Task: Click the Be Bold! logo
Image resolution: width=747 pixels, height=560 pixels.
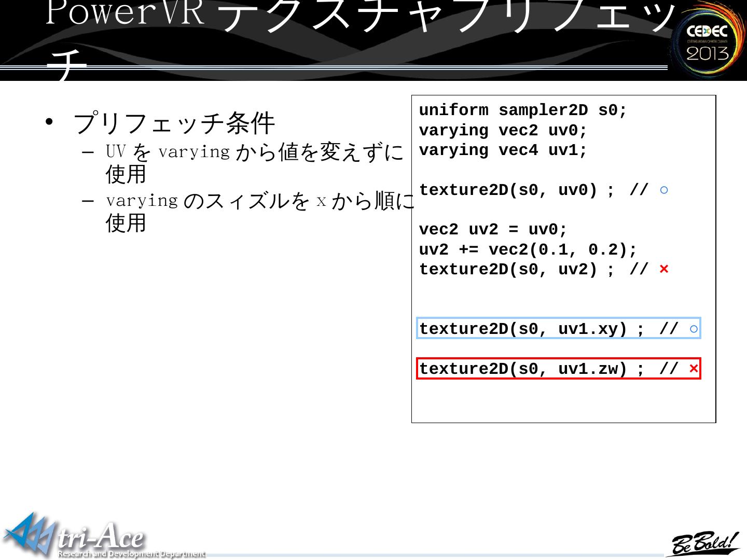Action: [x=703, y=543]
